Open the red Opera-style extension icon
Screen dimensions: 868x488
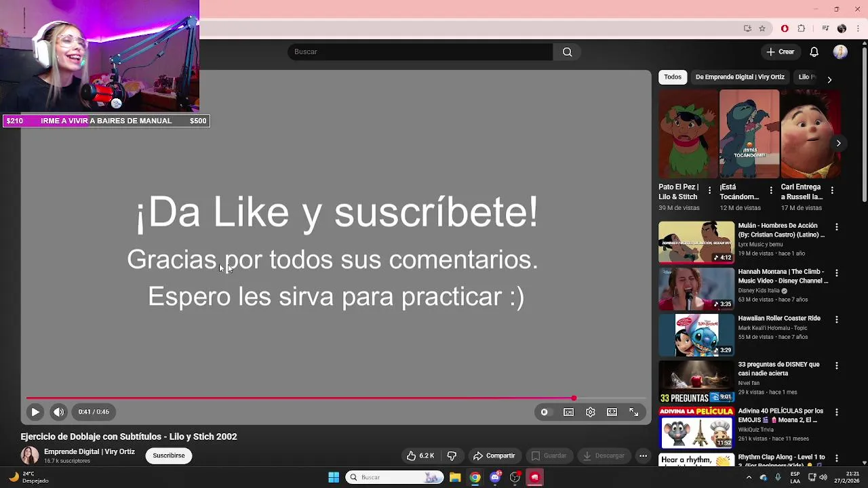point(785,28)
